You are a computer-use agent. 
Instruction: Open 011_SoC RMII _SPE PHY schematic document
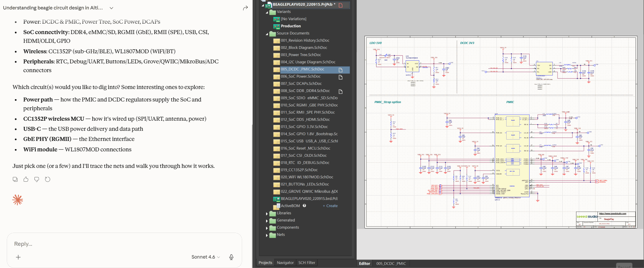coord(308,112)
